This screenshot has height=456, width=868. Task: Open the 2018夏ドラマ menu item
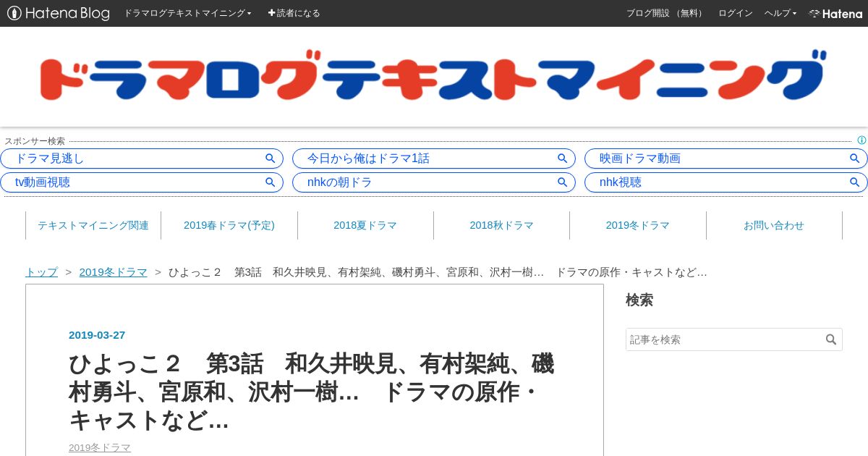point(365,225)
